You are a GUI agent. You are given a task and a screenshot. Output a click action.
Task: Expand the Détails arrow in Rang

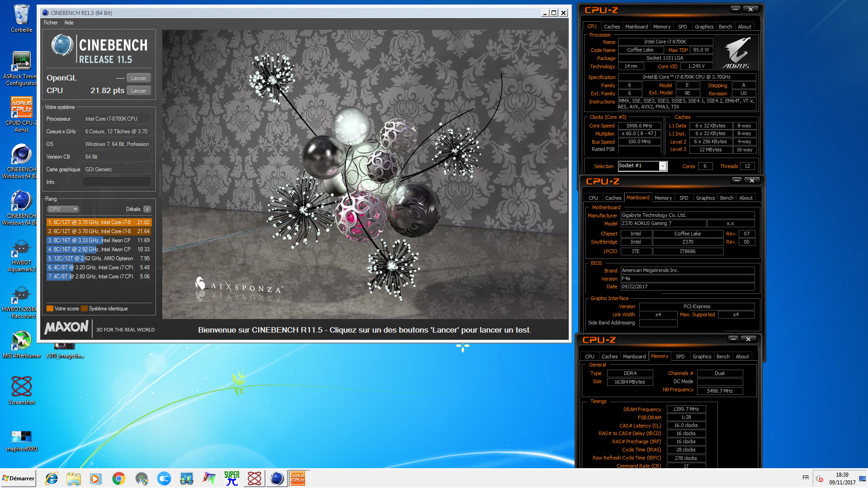click(x=147, y=209)
